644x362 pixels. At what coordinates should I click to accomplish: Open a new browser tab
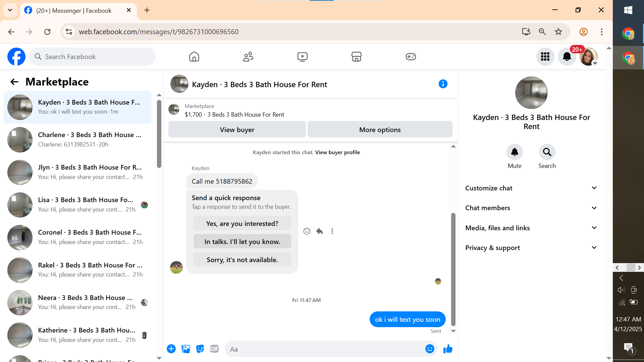(147, 10)
